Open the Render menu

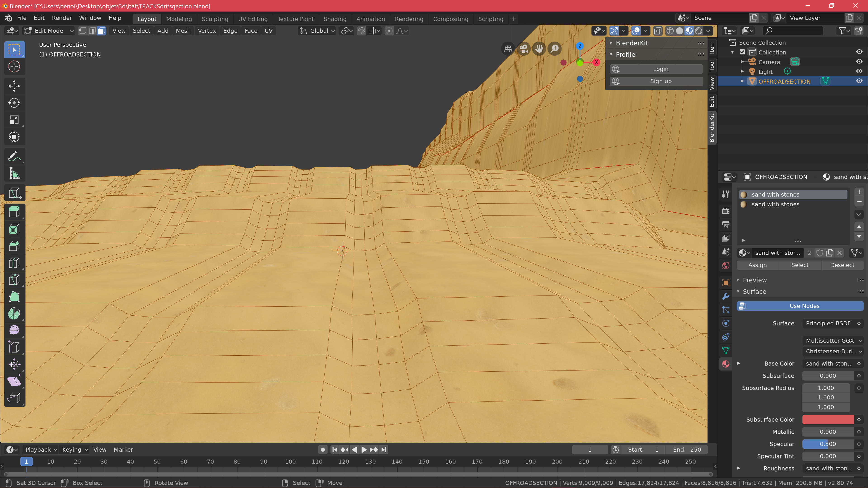[x=62, y=18]
